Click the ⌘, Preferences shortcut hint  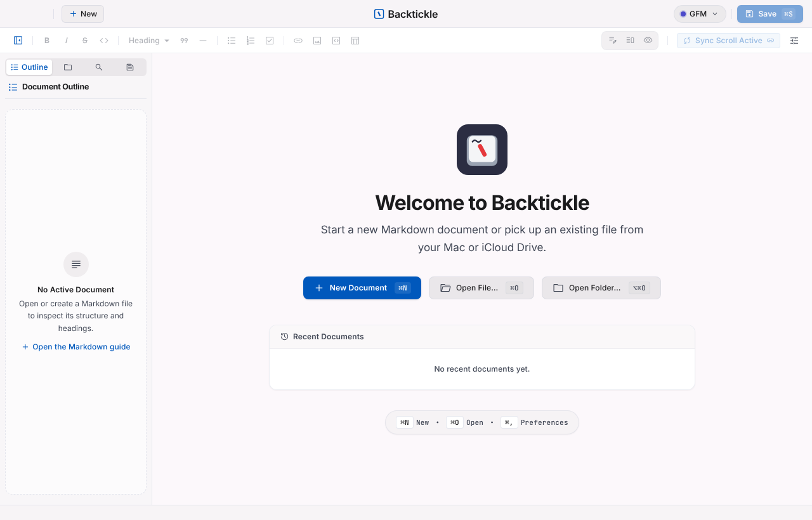[534, 422]
